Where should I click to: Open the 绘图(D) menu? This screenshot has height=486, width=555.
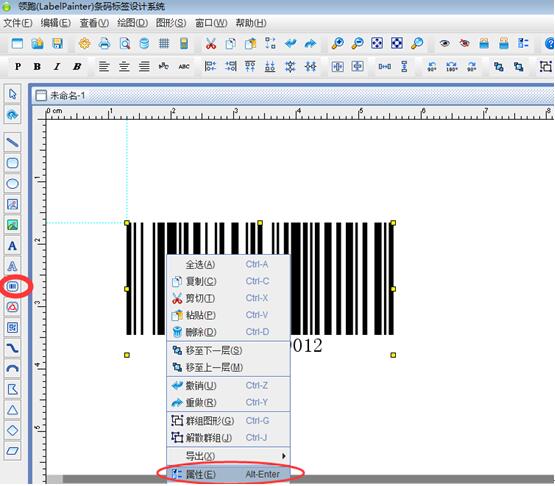(133, 23)
